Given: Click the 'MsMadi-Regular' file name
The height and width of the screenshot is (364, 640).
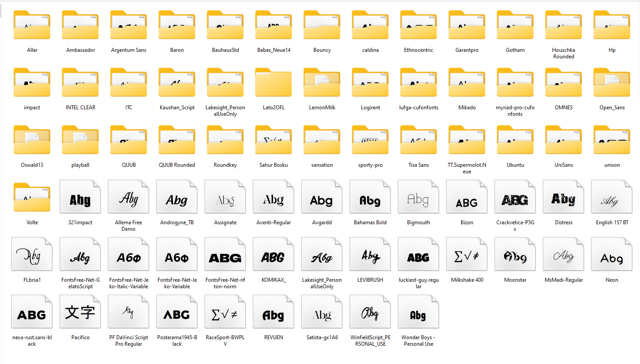Looking at the screenshot, I should pos(564,280).
